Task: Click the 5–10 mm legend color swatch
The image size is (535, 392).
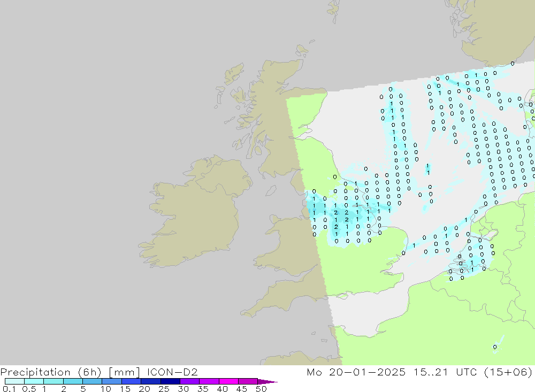Action: point(93,381)
